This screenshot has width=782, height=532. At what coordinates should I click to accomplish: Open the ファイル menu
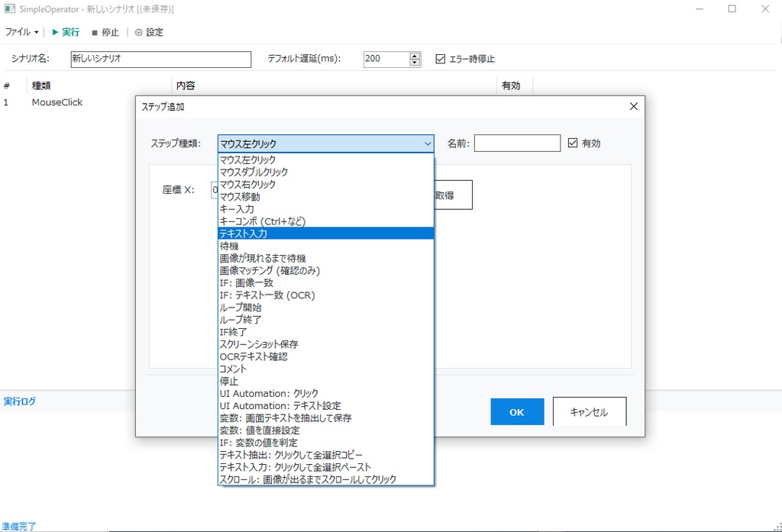(x=21, y=32)
